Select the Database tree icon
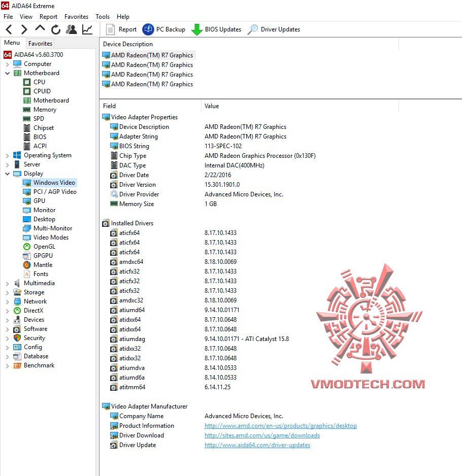The image size is (462, 476). pos(17,356)
